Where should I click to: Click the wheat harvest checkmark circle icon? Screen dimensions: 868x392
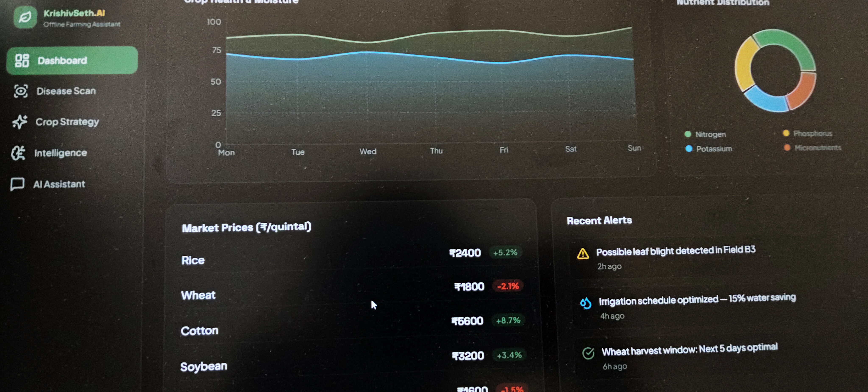click(x=588, y=353)
